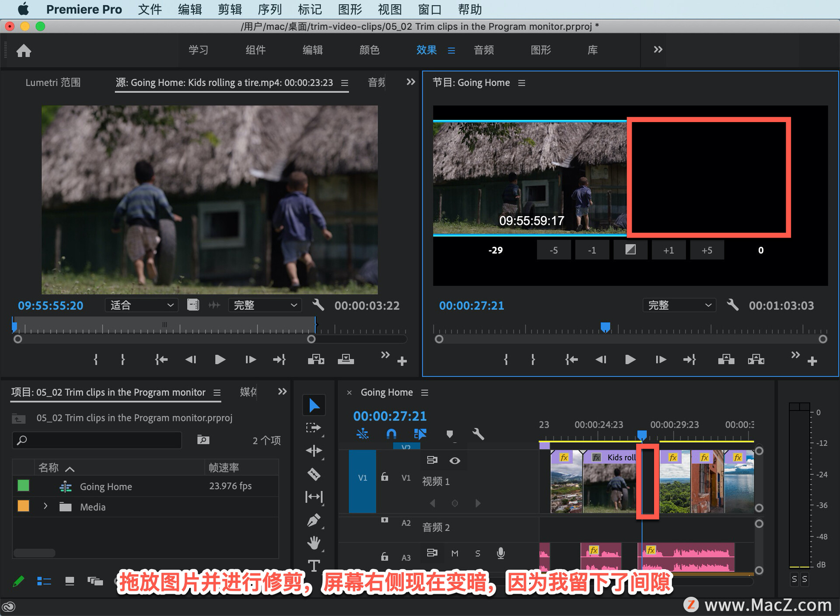Image resolution: width=840 pixels, height=616 pixels.
Task: Open Program monitor settings wrench
Action: (x=732, y=305)
